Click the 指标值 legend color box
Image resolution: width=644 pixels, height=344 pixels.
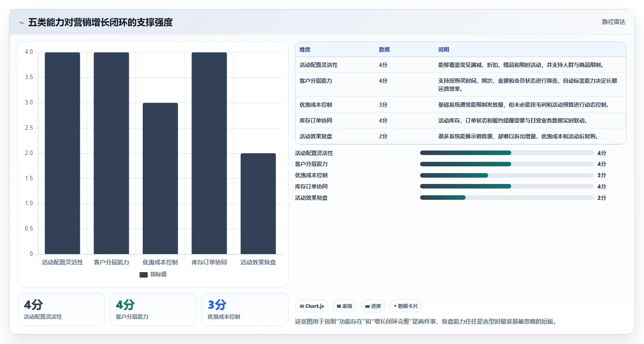(144, 274)
